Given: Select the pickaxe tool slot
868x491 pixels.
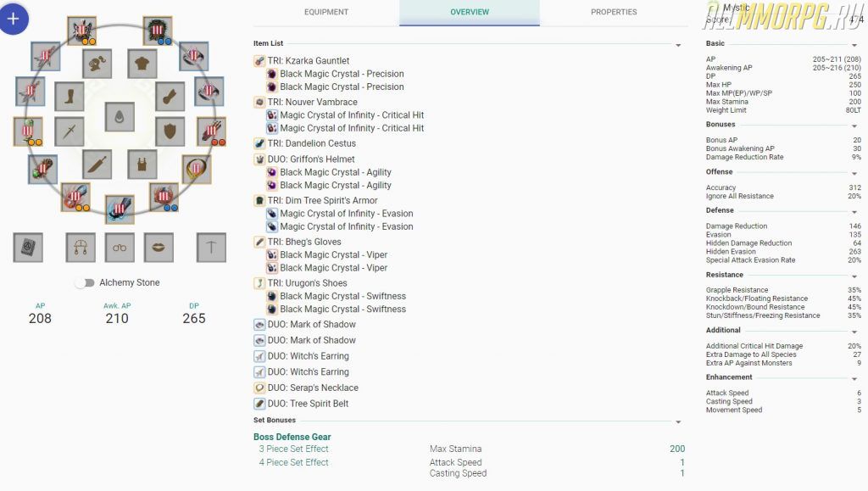Looking at the screenshot, I should [x=211, y=247].
